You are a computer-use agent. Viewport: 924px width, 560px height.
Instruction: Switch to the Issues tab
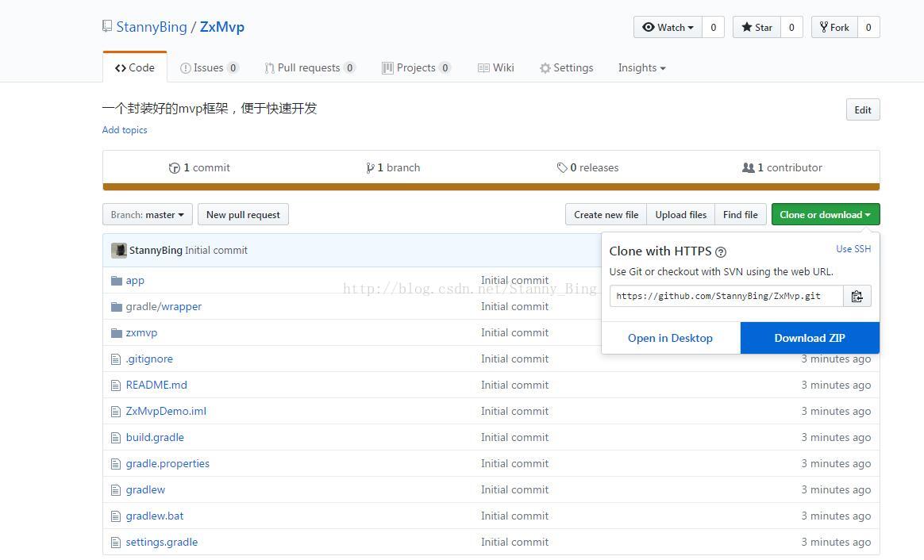click(210, 67)
